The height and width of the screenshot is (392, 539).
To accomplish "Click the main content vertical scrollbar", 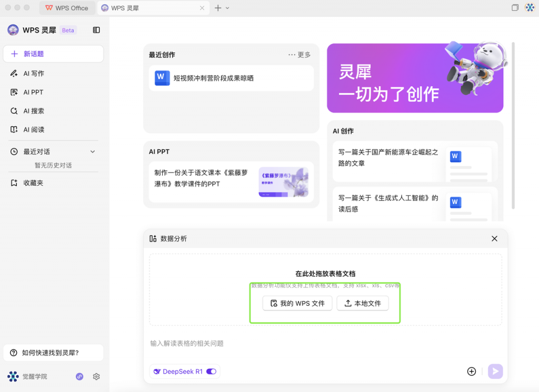I will coord(513,125).
